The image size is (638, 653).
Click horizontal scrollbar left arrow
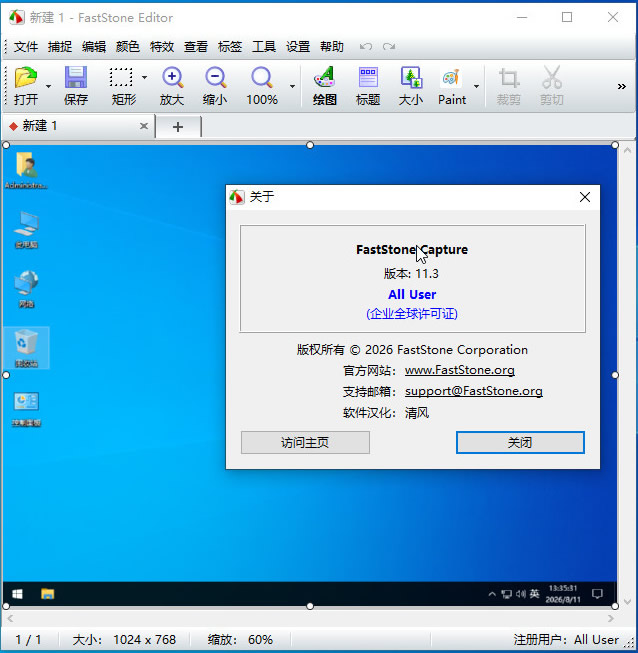coord(10,618)
